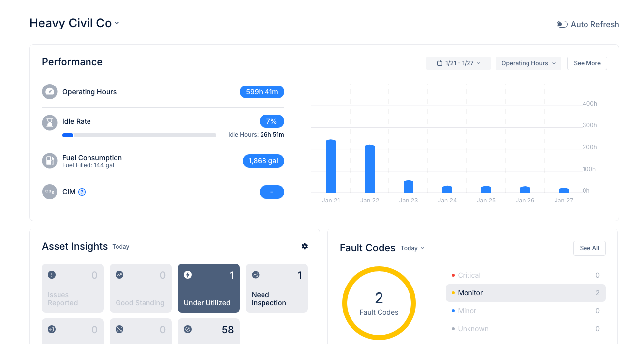The width and height of the screenshot is (644, 344).
Task: Click the Under Utilized lightning icon
Action: point(188,275)
